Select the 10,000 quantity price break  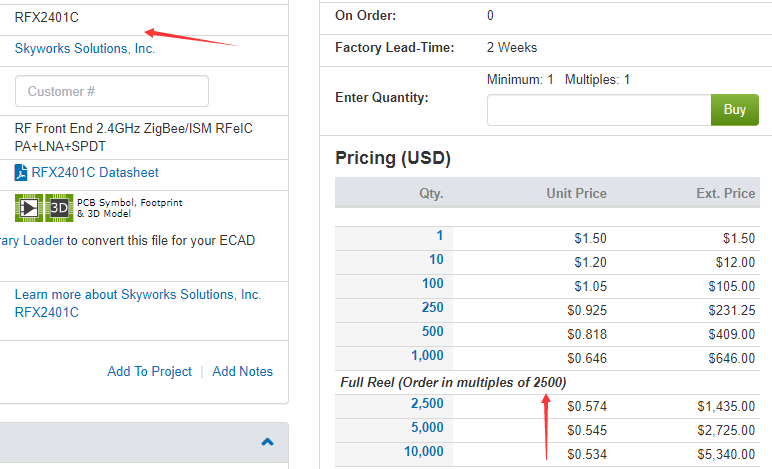click(424, 451)
